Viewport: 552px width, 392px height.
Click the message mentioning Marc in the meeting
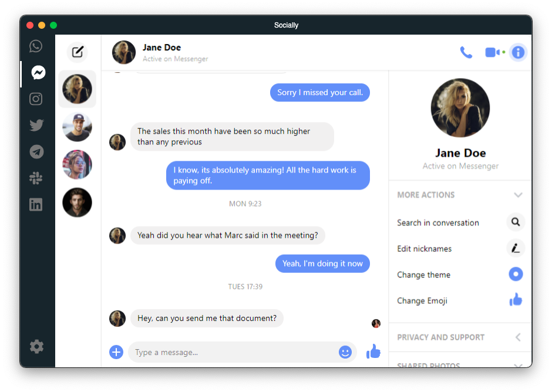(227, 235)
